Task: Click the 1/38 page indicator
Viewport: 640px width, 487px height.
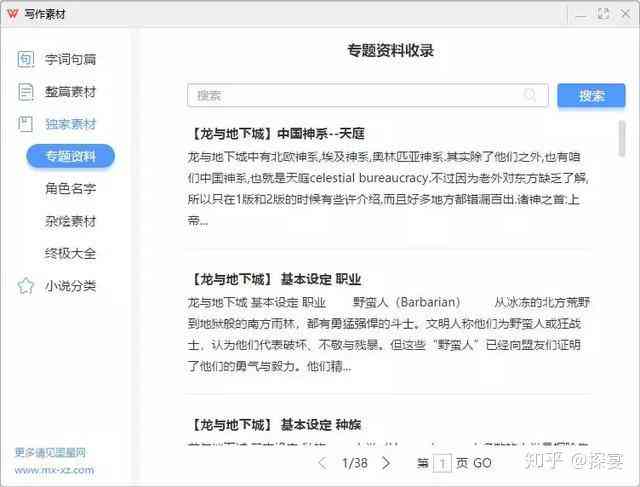Action: coord(355,463)
